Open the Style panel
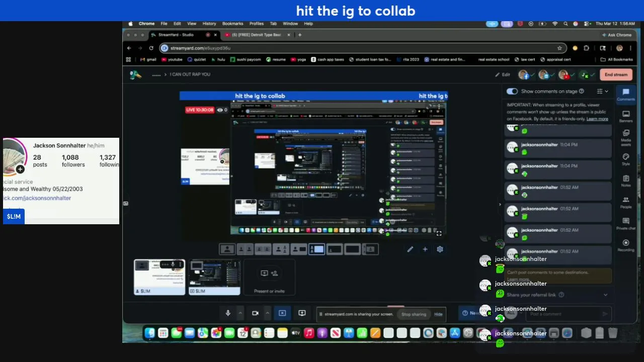Viewport: 644px width, 362px height. click(626, 159)
